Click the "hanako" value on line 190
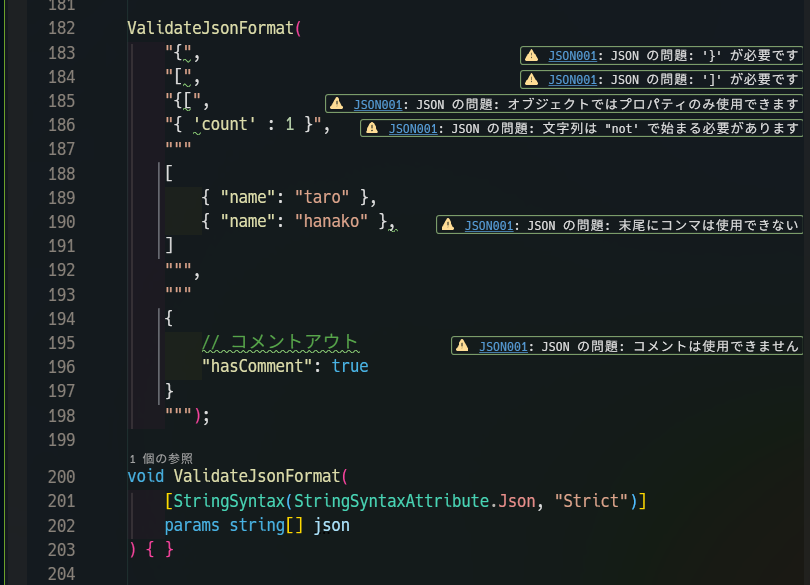 click(x=331, y=221)
